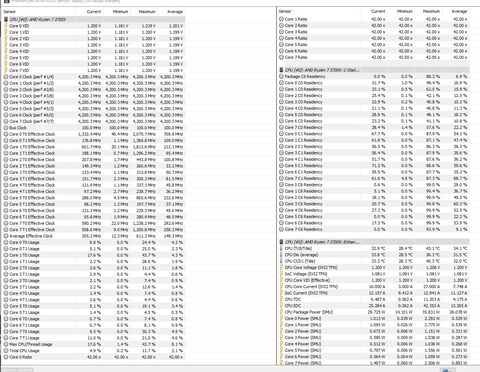Click CPU Core VID (Effective) row
Viewport: 480px width, 372px height.
pyautogui.click(x=374, y=280)
